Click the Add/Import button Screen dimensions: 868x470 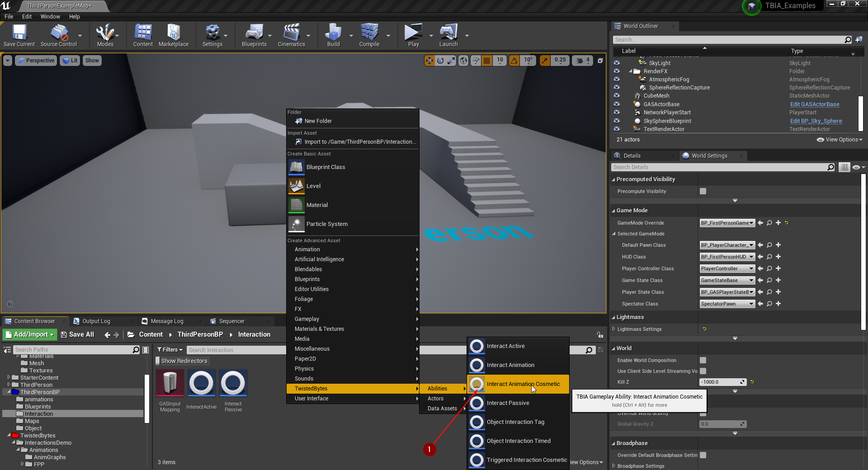click(x=30, y=334)
